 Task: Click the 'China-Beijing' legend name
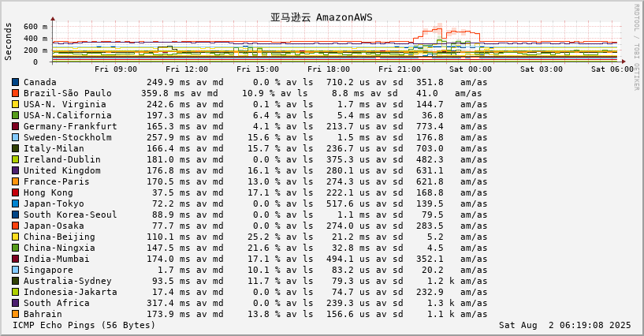click(x=59, y=237)
